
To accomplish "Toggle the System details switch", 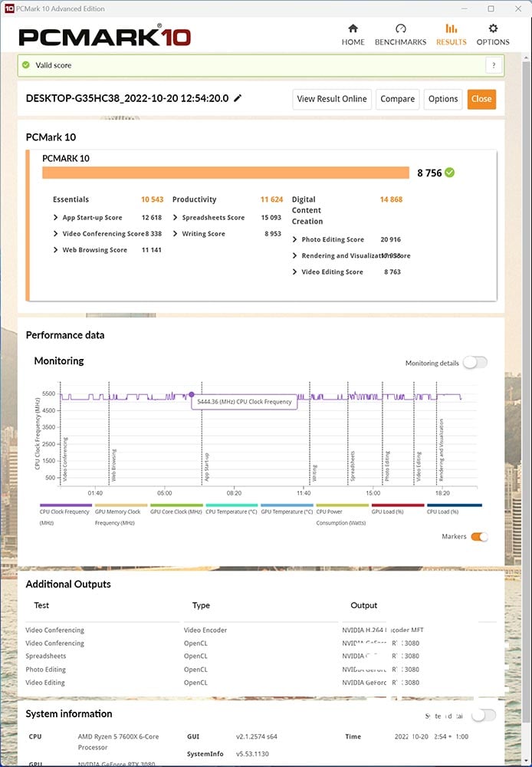I will (484, 716).
